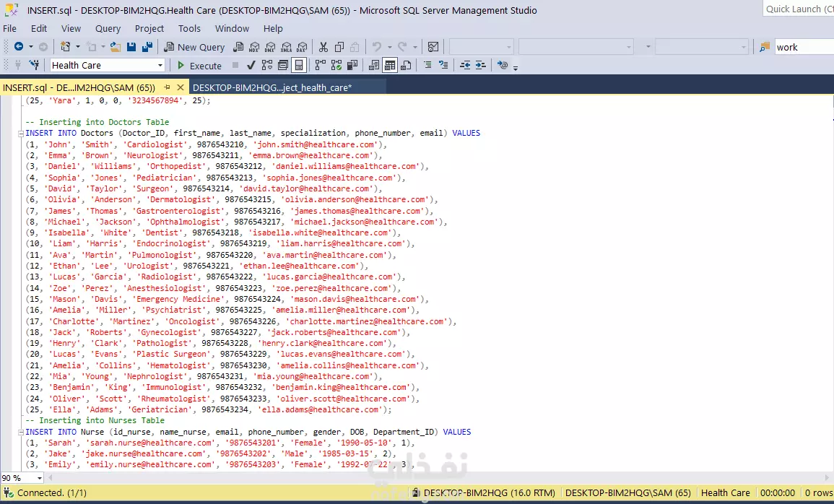Open an MDX query via MDX icon

click(254, 47)
